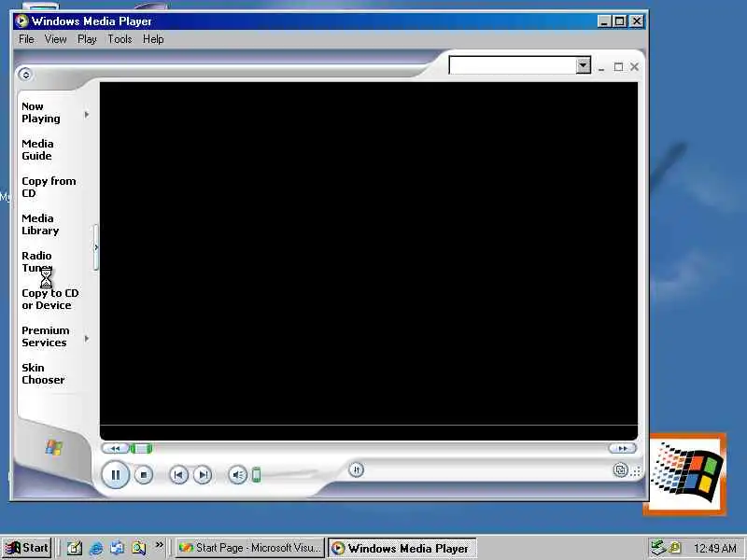Close the inner player frame with X

[634, 66]
